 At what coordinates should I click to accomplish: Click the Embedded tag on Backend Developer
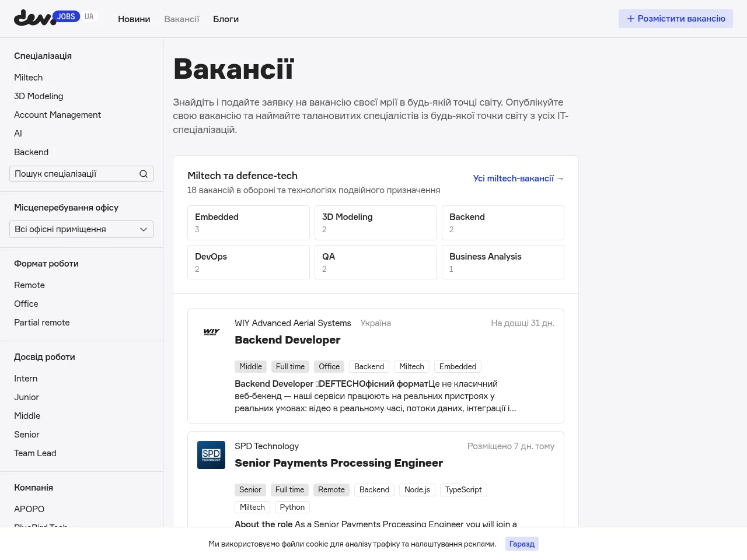click(458, 367)
